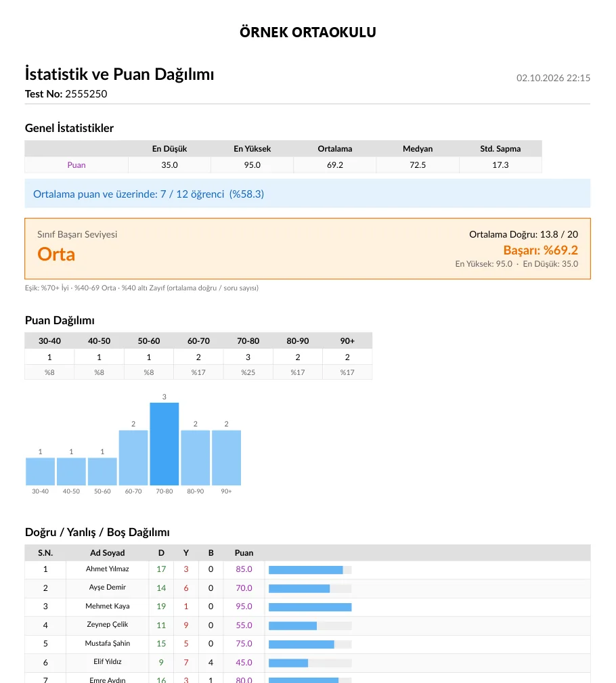This screenshot has height=683, width=616.
Task: Click Zeynep Çelik's score progress bar
Action: pos(310,626)
